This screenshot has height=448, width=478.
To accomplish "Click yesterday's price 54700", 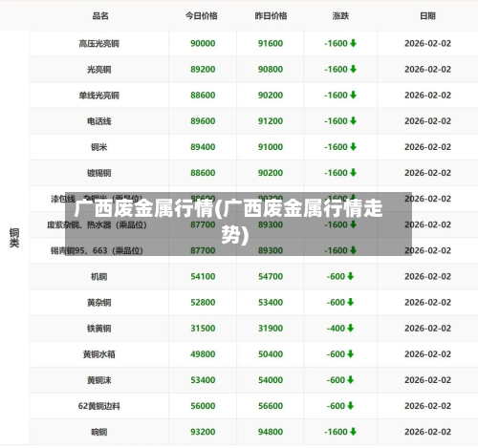I will pyautogui.click(x=271, y=276).
